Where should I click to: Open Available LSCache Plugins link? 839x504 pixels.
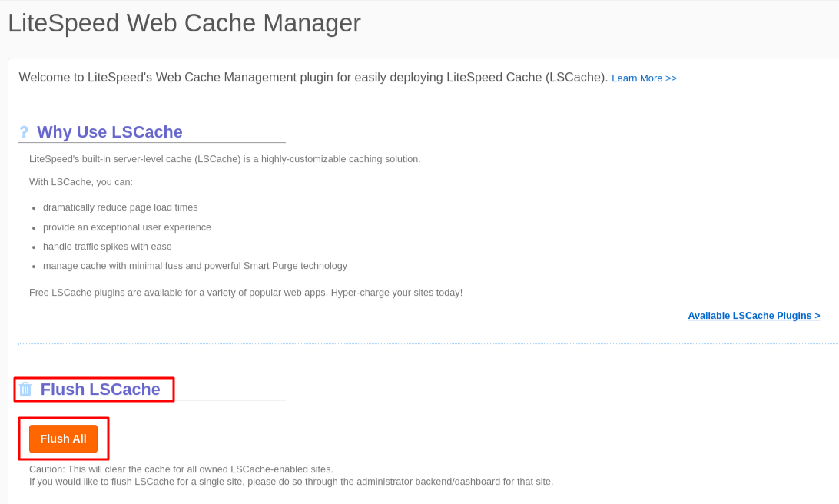(754, 316)
